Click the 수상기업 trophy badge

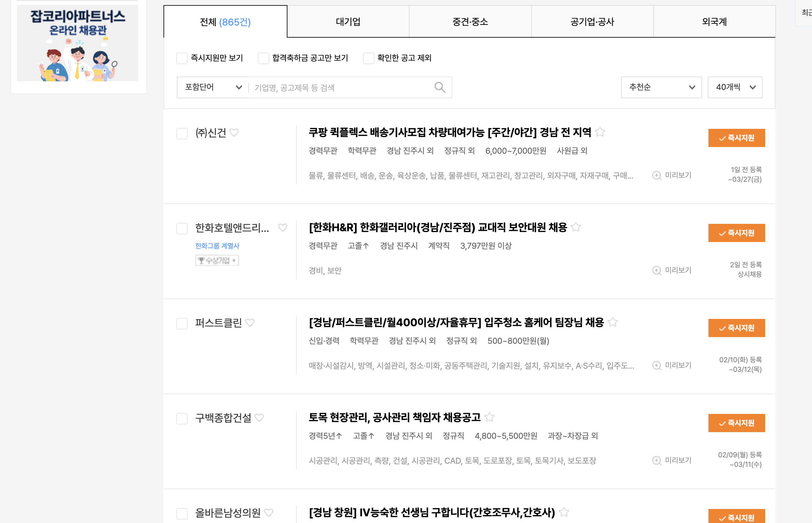[x=217, y=260]
